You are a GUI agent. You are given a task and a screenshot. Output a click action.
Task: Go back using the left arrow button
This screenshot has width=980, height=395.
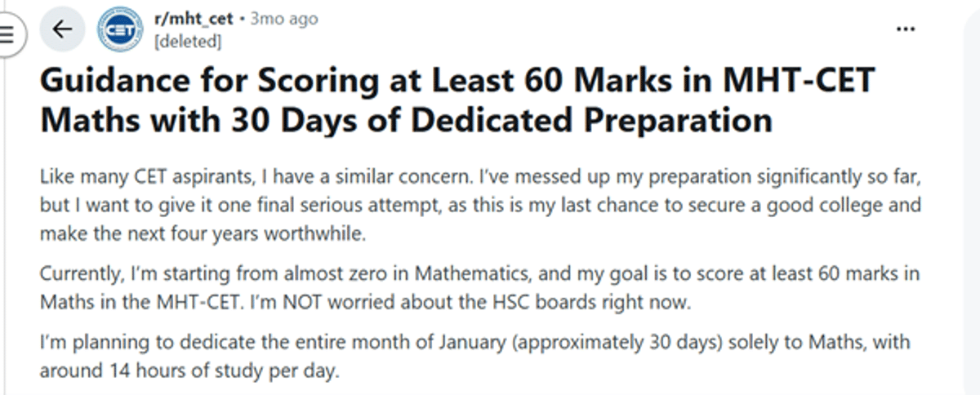click(62, 30)
